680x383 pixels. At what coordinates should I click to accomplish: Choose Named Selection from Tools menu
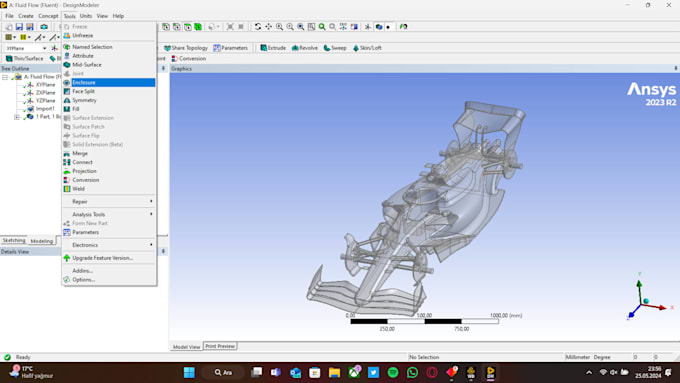tap(109, 47)
